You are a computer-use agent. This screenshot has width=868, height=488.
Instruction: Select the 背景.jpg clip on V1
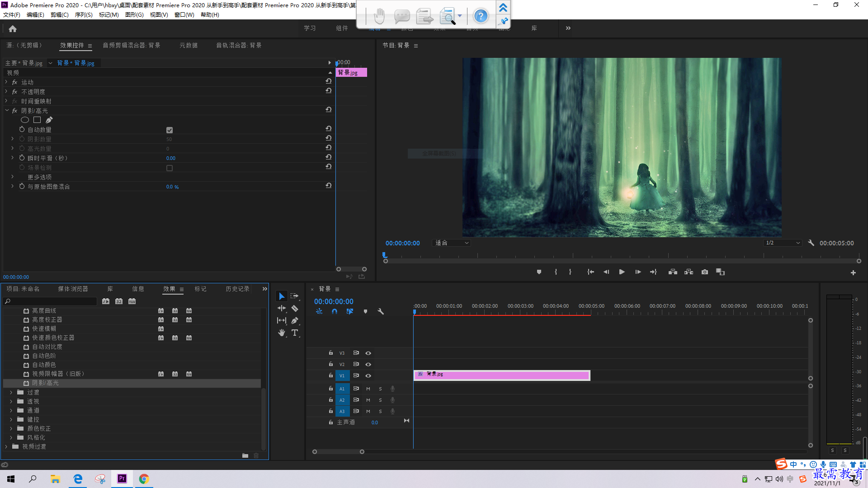502,375
